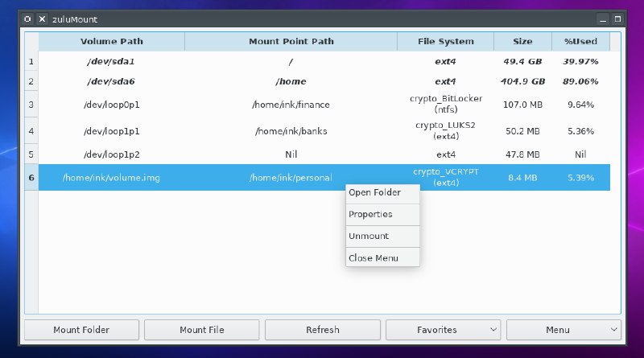
Task: Click the 9.64% used cell
Action: pyautogui.click(x=580, y=105)
